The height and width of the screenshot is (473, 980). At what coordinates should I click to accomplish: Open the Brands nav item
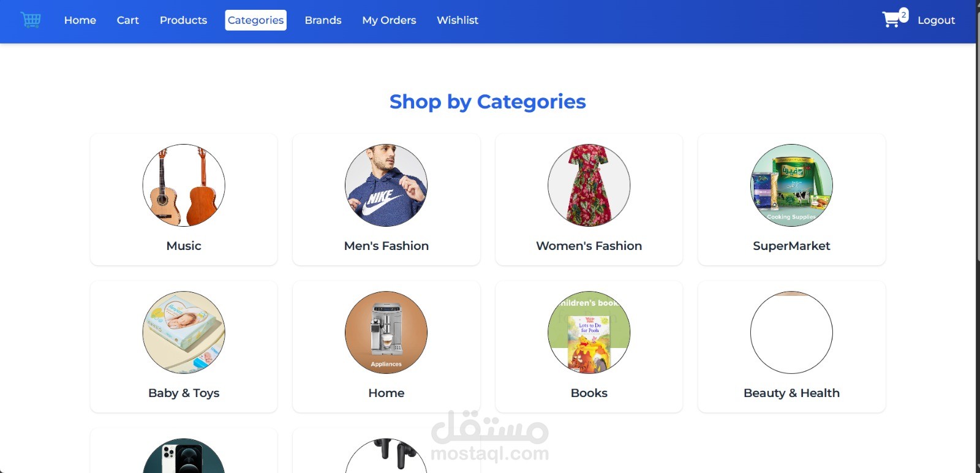coord(323,20)
